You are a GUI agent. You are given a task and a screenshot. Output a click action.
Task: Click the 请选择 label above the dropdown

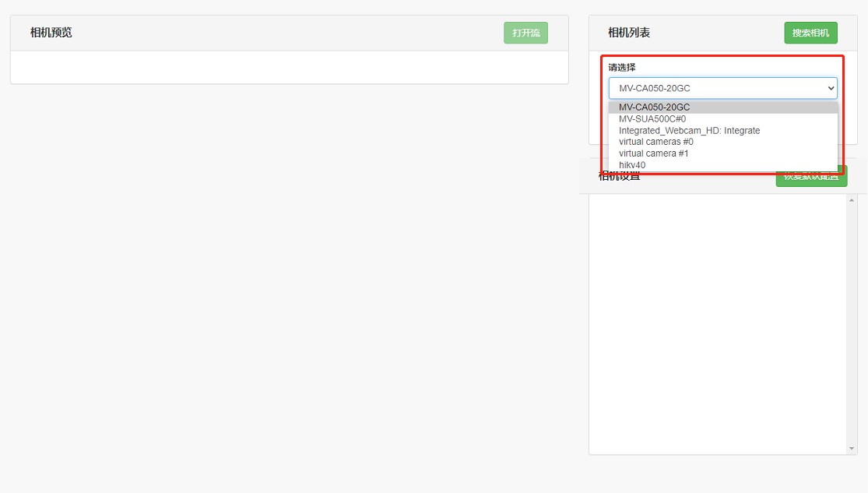[x=622, y=68]
